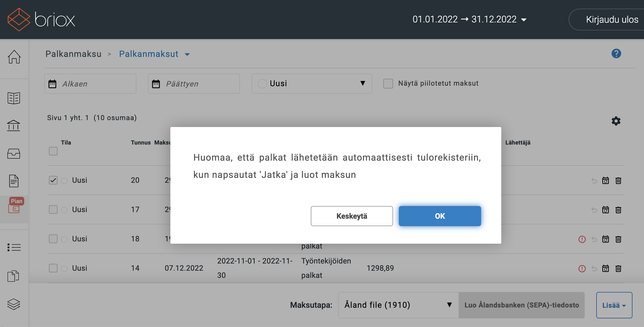The image size is (644, 327).
Task: Click the Palkanmaksu breadcrumb item
Action: [x=73, y=54]
